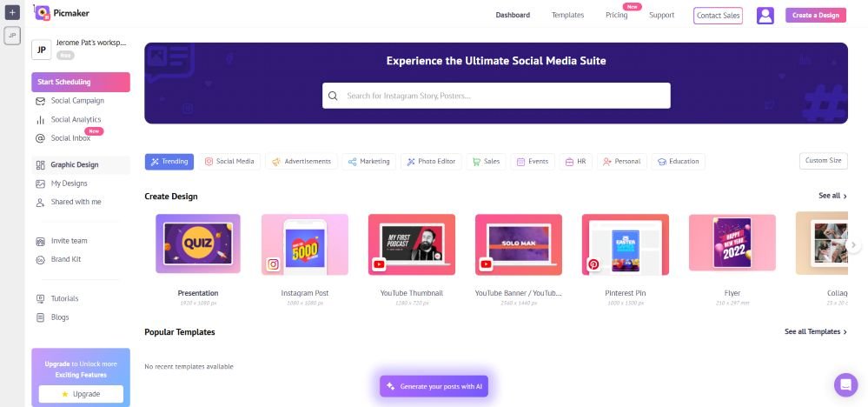Click the Tutorials monitor icon

41,299
